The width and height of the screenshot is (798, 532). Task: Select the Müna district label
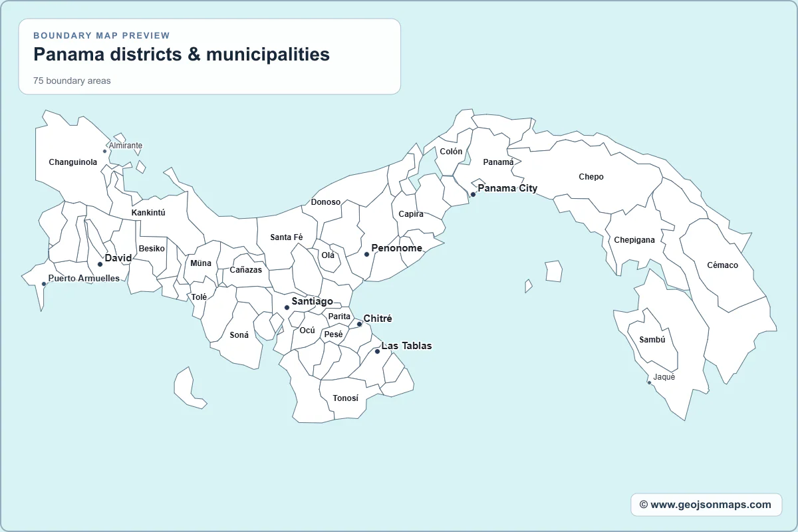[201, 263]
